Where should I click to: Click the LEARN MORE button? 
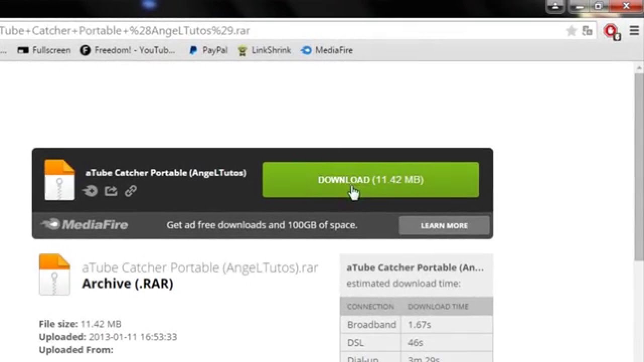pyautogui.click(x=444, y=226)
